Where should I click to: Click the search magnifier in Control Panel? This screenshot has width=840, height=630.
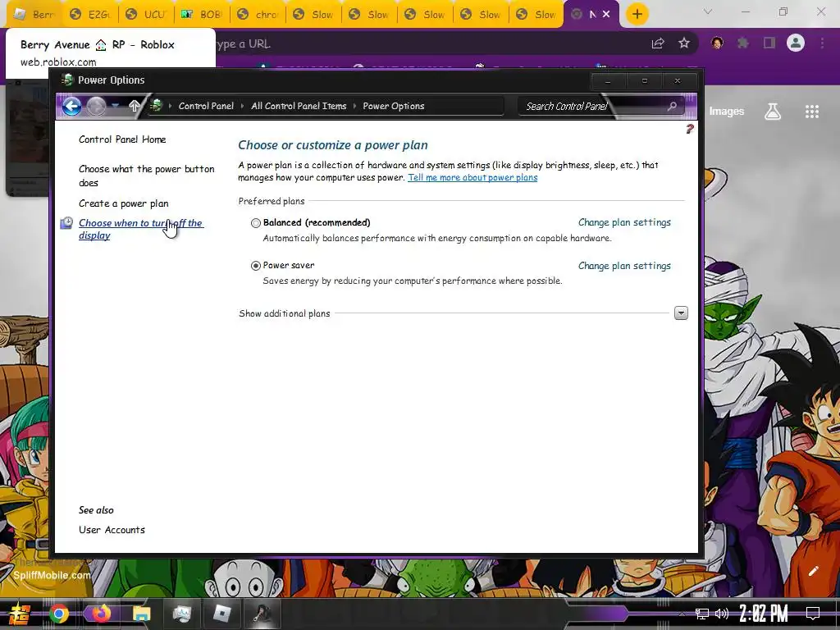(672, 106)
